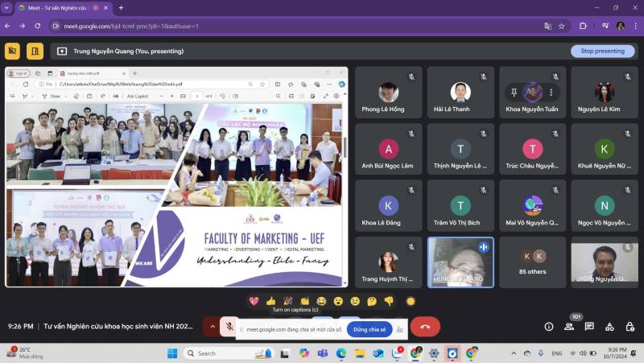This screenshot has height=363, width=644.
Task: Open the emoji skin tone selector
Action: 411,301
